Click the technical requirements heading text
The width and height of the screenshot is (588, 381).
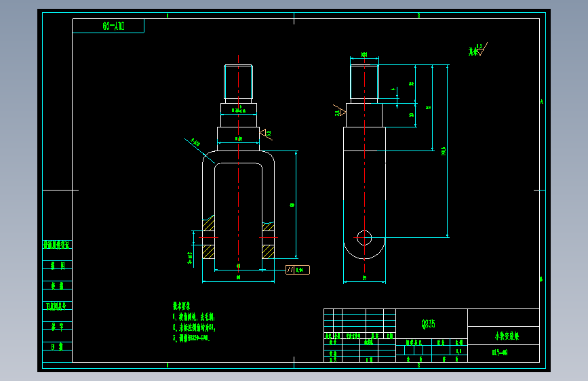click(182, 306)
